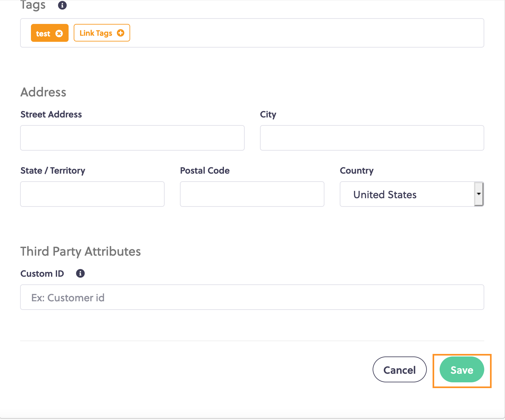Click the Custom ID text field
This screenshot has width=505, height=420.
click(x=252, y=297)
